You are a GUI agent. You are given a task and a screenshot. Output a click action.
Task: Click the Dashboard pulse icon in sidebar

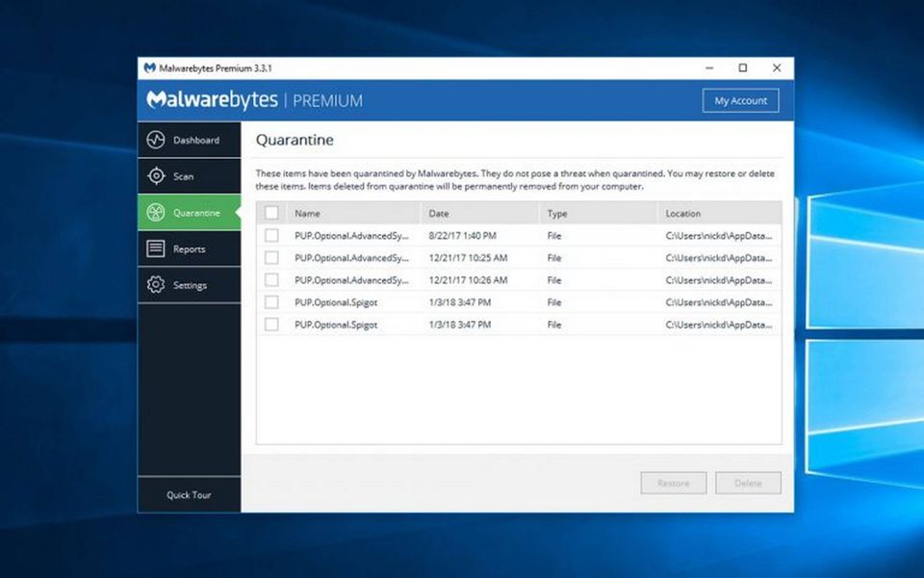click(x=156, y=141)
